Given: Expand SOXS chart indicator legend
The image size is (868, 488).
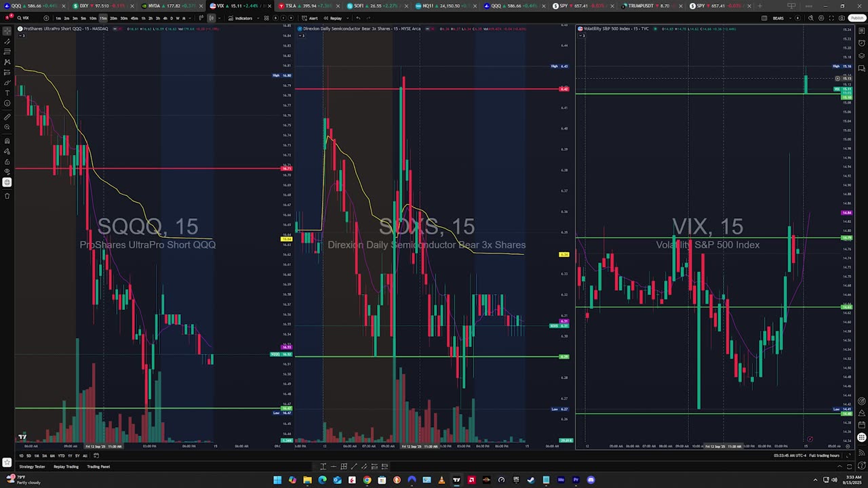Looking at the screenshot, I should 302,35.
